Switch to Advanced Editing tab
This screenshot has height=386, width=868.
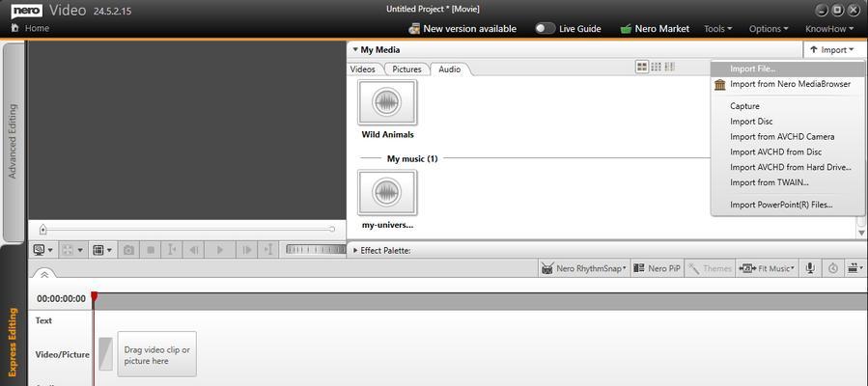pos(14,142)
